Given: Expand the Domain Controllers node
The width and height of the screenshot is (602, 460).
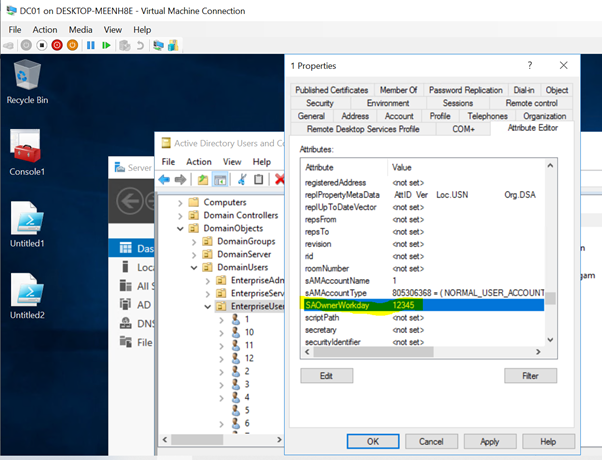Looking at the screenshot, I should tap(180, 216).
